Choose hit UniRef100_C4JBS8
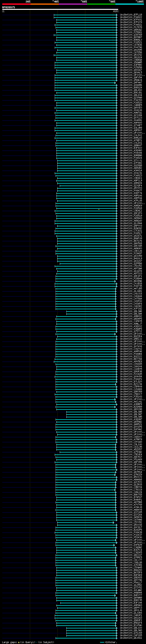This screenshot has width=146, height=644. coord(131,284)
